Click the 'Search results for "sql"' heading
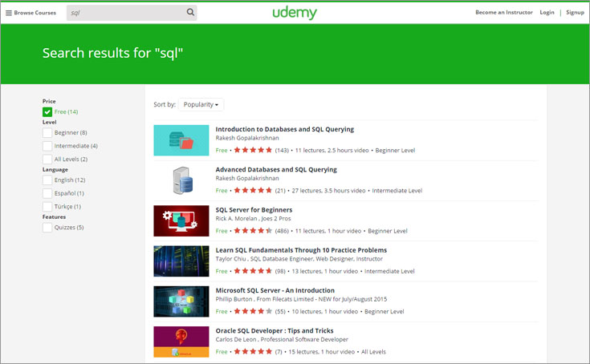Screen dimensions: 590x364 (x=112, y=53)
